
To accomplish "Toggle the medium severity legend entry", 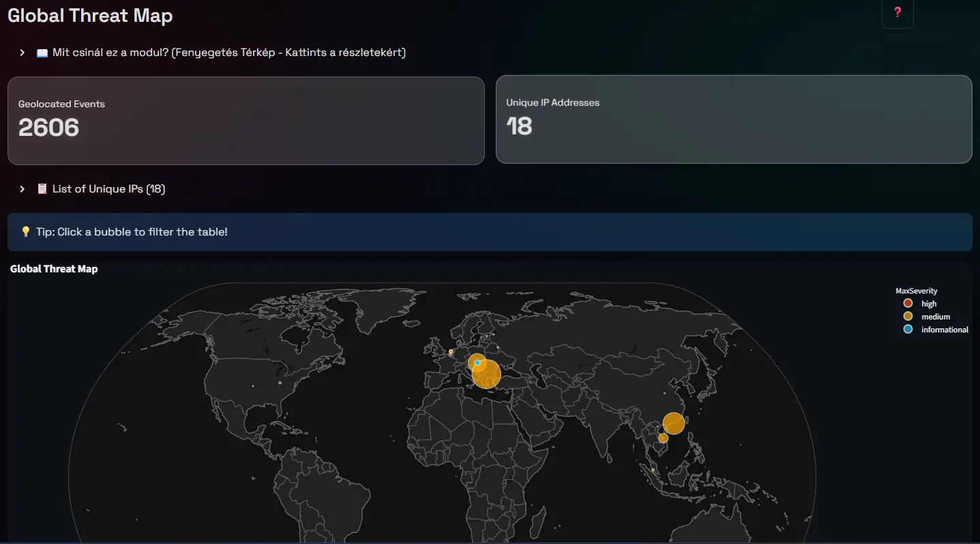I will pos(935,317).
